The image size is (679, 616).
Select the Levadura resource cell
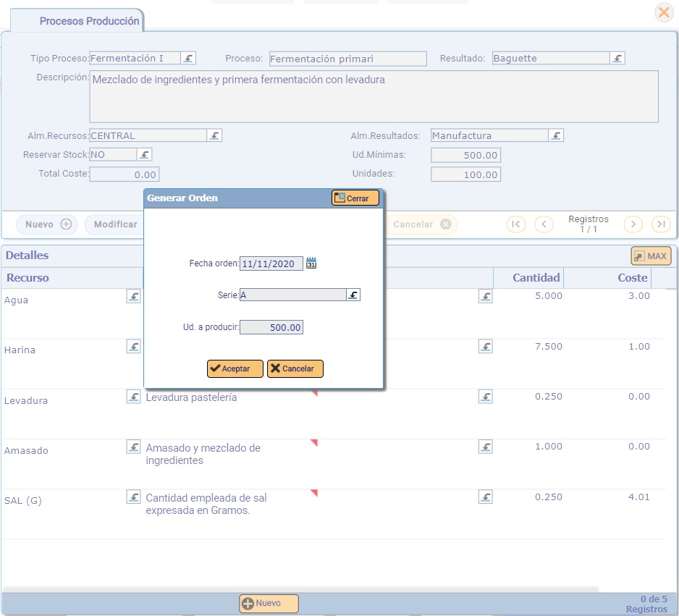pos(25,400)
